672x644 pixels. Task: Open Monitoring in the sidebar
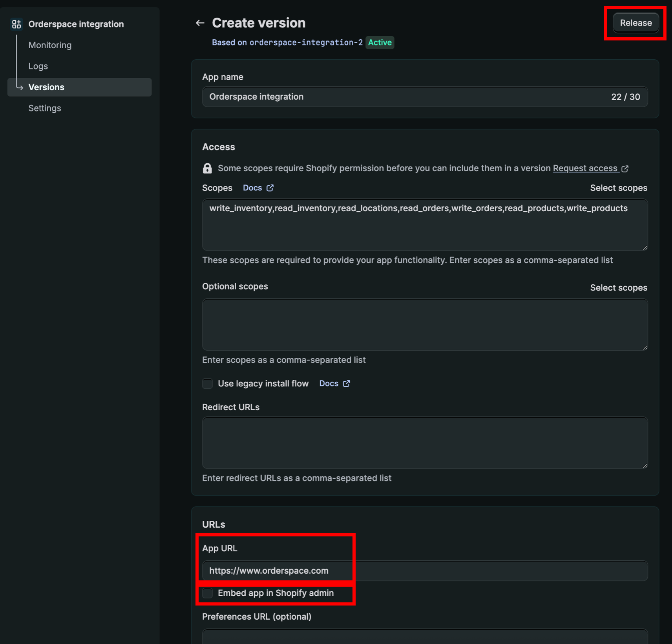pos(50,45)
